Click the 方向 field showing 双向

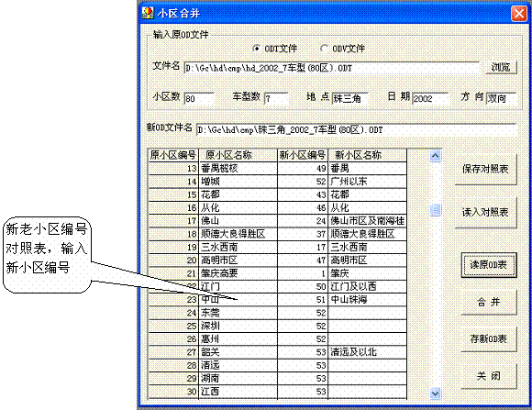pos(501,98)
